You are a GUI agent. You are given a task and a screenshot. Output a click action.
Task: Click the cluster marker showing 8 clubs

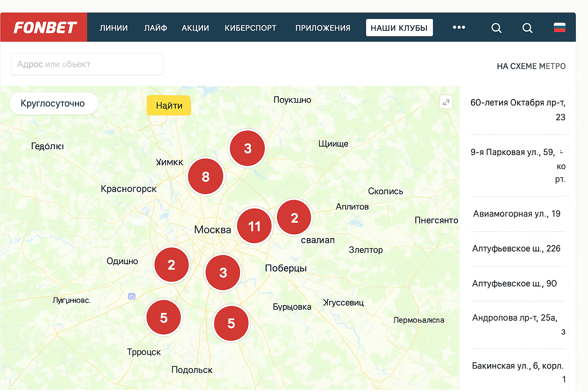[x=206, y=176]
